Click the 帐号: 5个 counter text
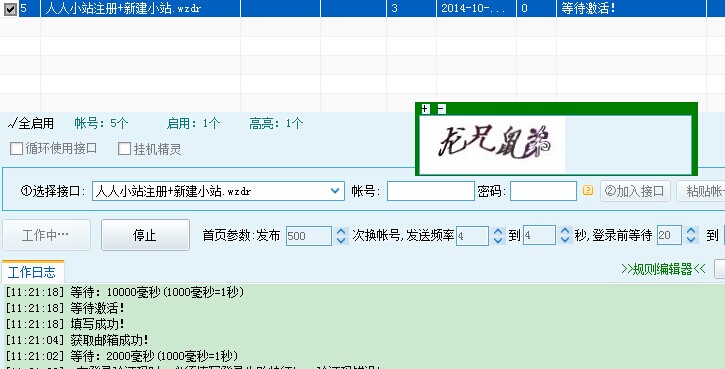The image size is (725, 369). point(101,123)
